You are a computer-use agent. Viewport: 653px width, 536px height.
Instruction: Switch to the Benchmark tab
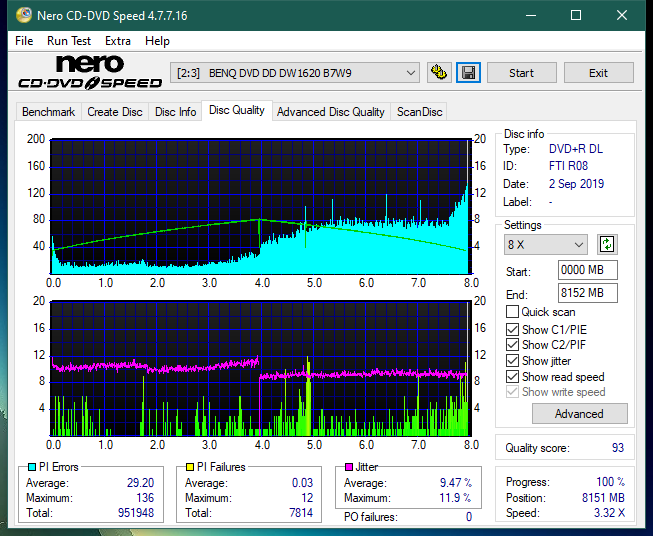point(49,112)
